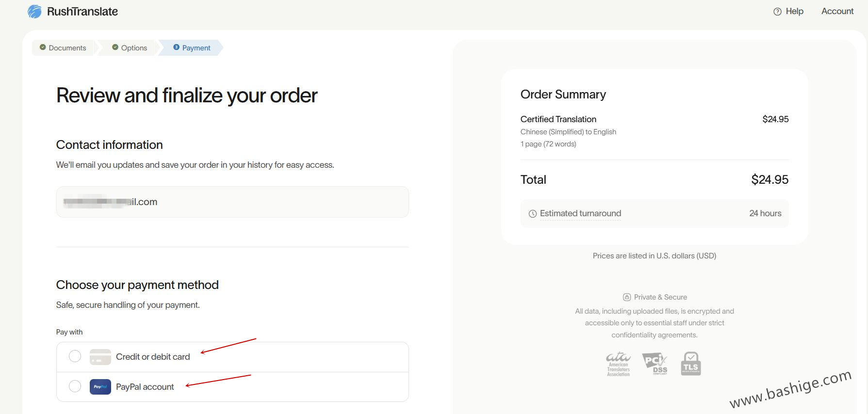Click the RushTranslate brand name

tap(82, 12)
